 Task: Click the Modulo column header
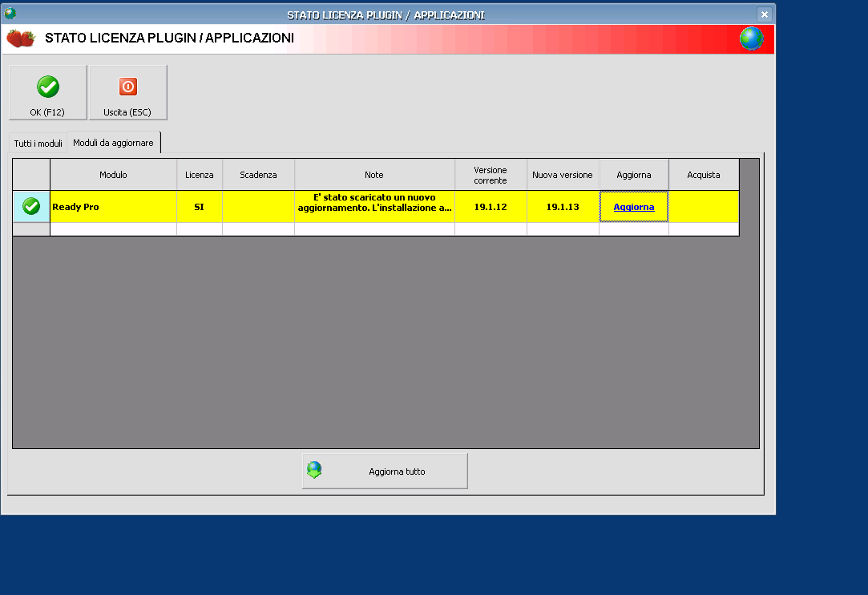[114, 175]
